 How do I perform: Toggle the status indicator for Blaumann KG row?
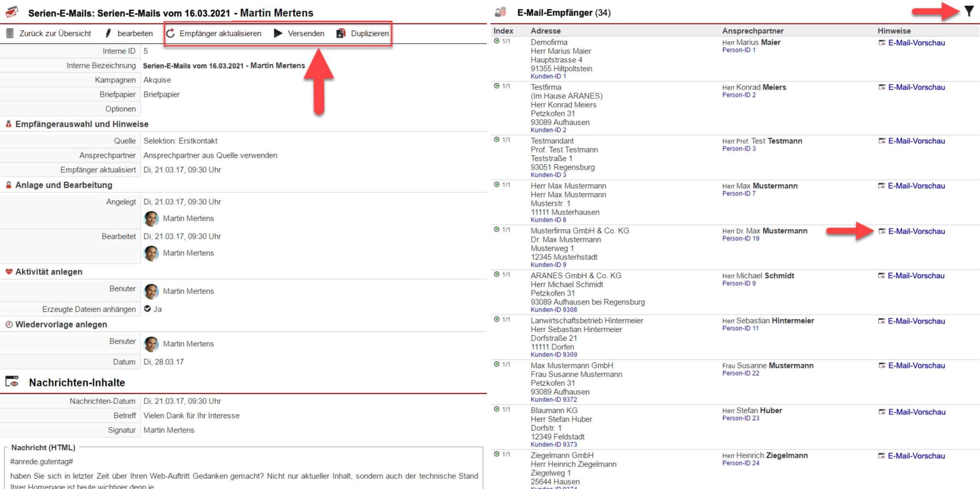click(x=497, y=409)
